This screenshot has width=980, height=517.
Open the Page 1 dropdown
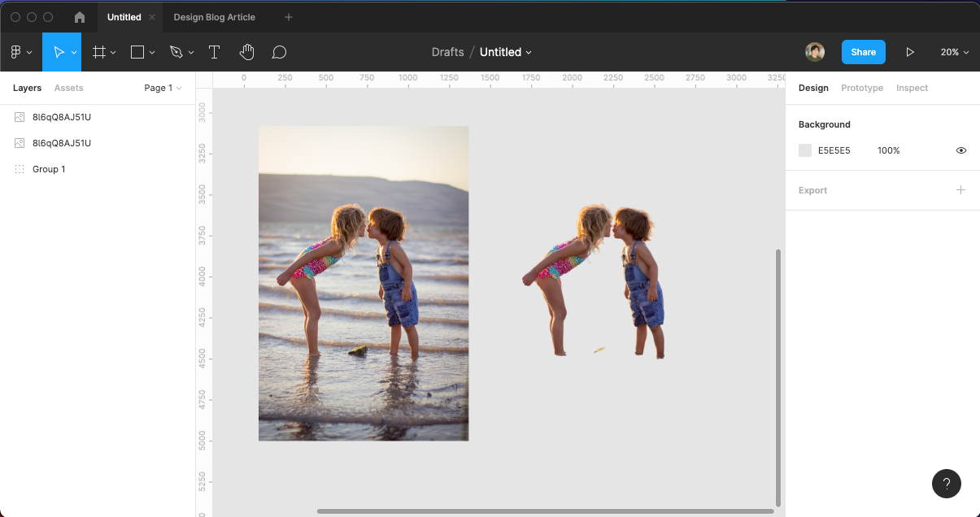(x=162, y=88)
